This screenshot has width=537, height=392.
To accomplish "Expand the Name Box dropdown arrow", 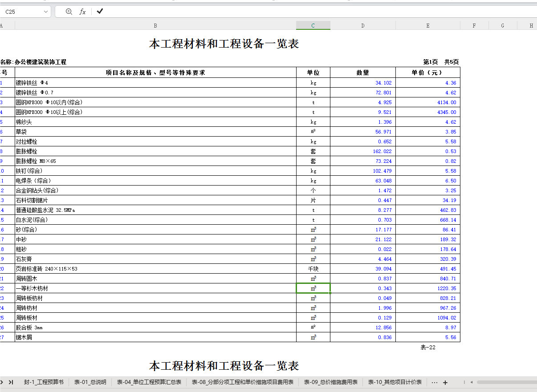I will pos(46,12).
